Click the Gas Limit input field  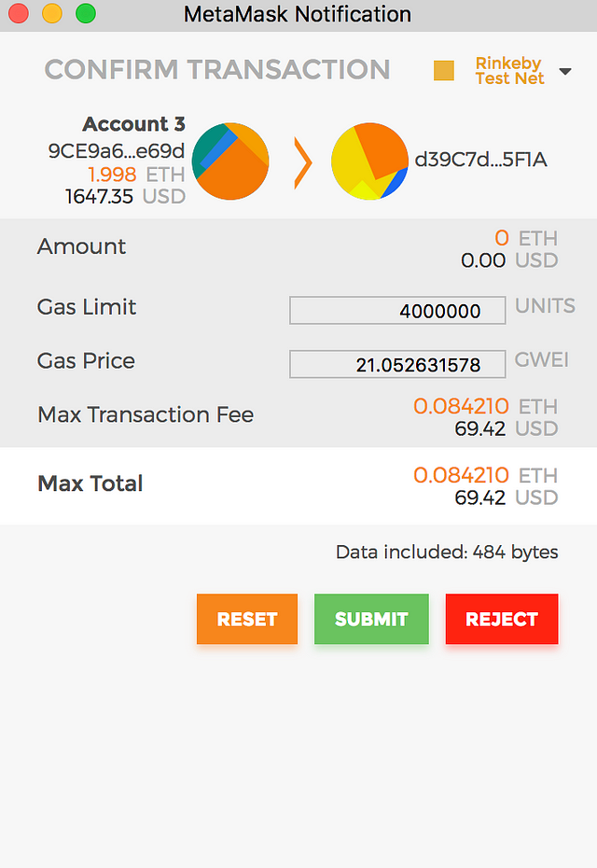click(397, 311)
